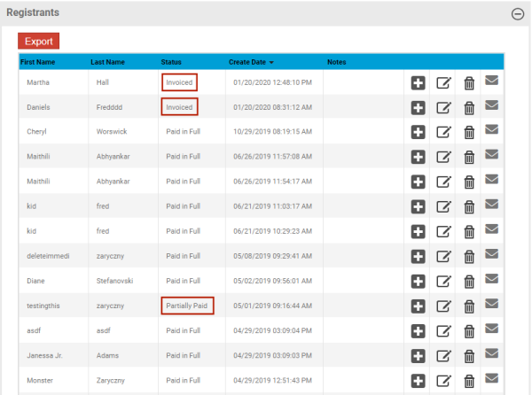Screen dimensions: 532x395
Task: Sort by Create Date column arrow
Action: 271,63
